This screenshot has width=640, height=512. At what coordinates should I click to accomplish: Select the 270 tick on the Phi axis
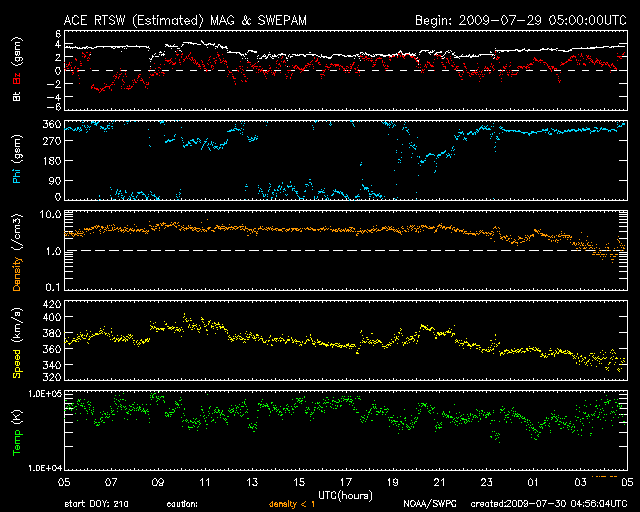[52, 141]
